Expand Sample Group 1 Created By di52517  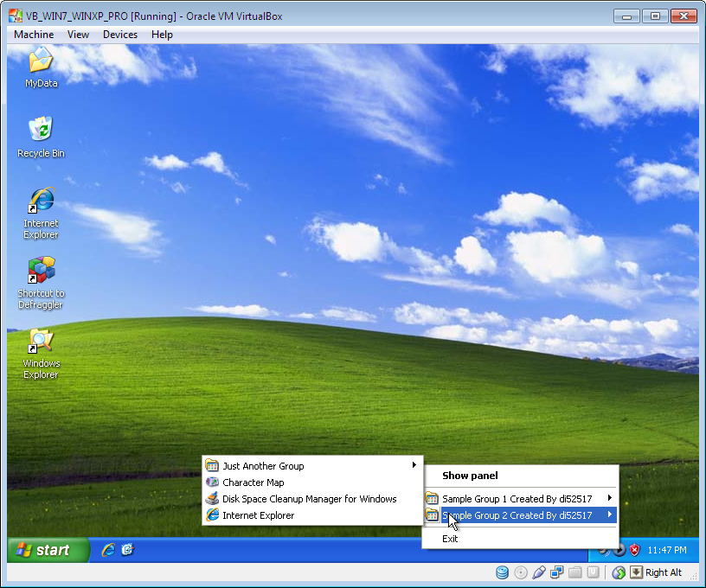(x=519, y=499)
